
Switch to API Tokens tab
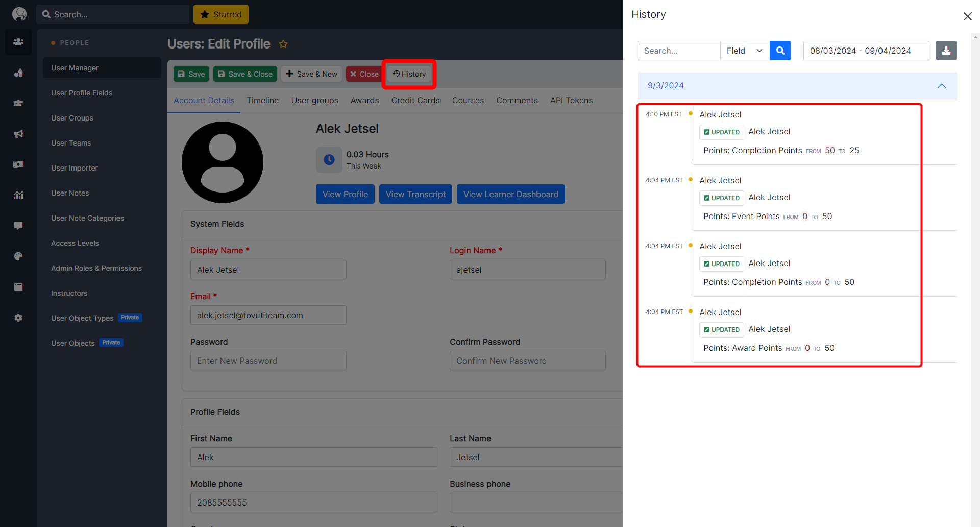[572, 101]
